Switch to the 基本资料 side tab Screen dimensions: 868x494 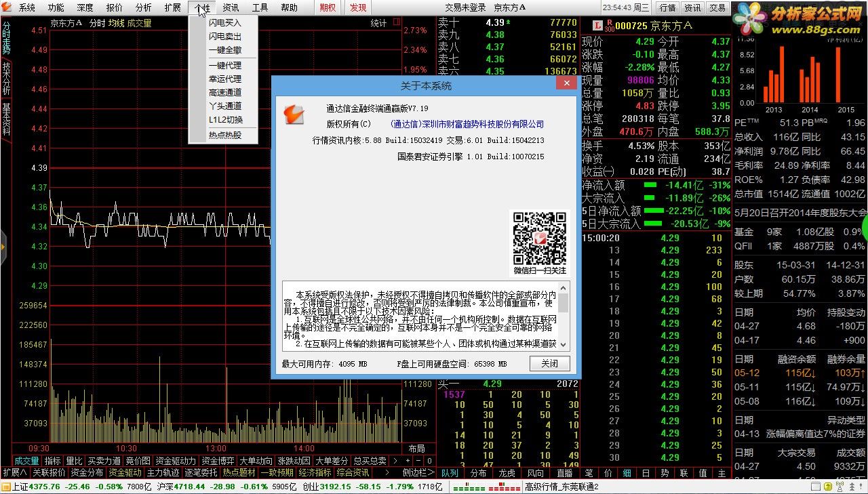click(x=6, y=119)
